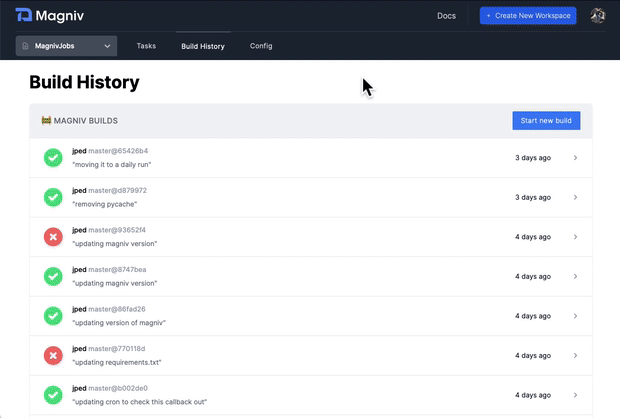Click "4 days ago" on master@93652f4 row

[533, 237]
